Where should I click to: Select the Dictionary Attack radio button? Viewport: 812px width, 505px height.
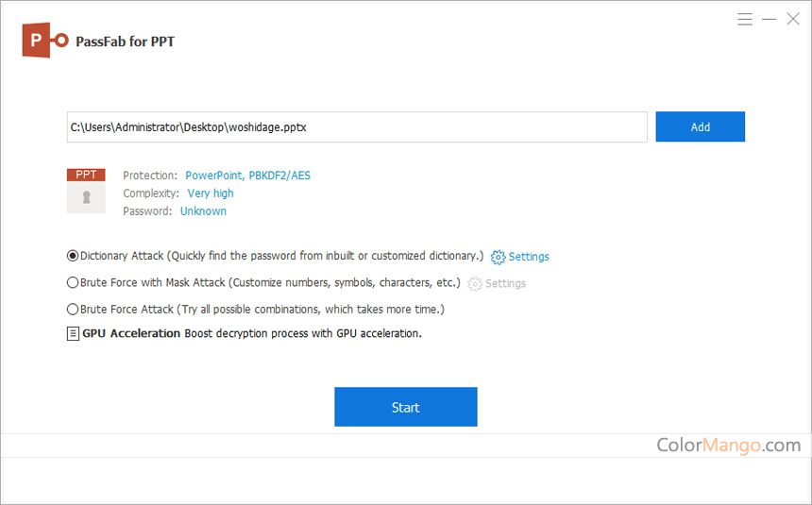(x=73, y=256)
